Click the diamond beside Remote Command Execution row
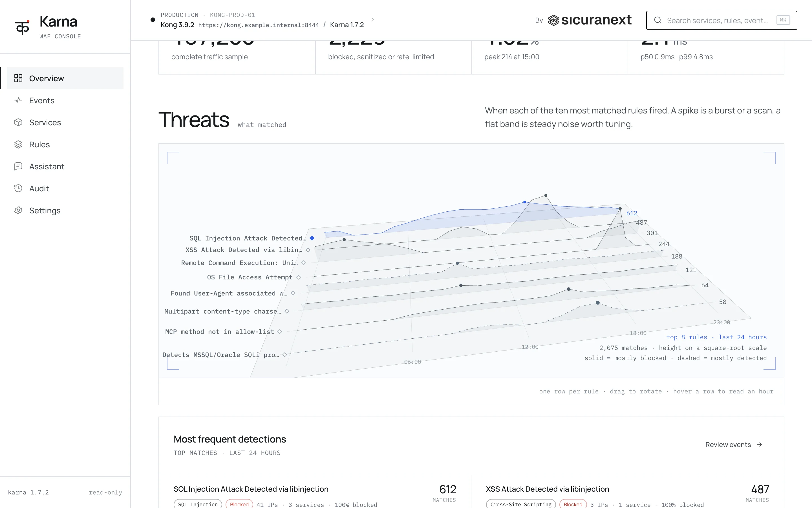This screenshot has height=508, width=812. pyautogui.click(x=303, y=263)
